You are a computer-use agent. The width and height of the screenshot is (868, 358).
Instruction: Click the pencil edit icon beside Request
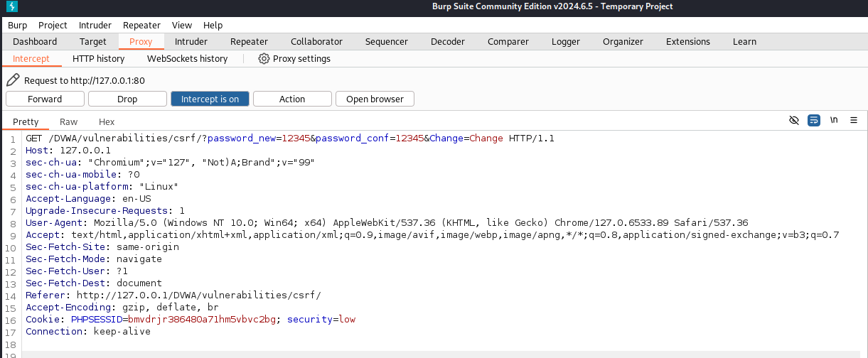coord(13,80)
